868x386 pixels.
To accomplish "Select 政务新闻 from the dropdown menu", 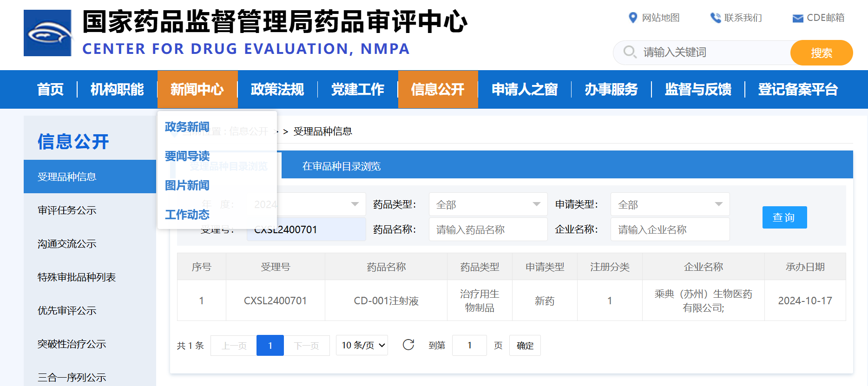I will 187,127.
